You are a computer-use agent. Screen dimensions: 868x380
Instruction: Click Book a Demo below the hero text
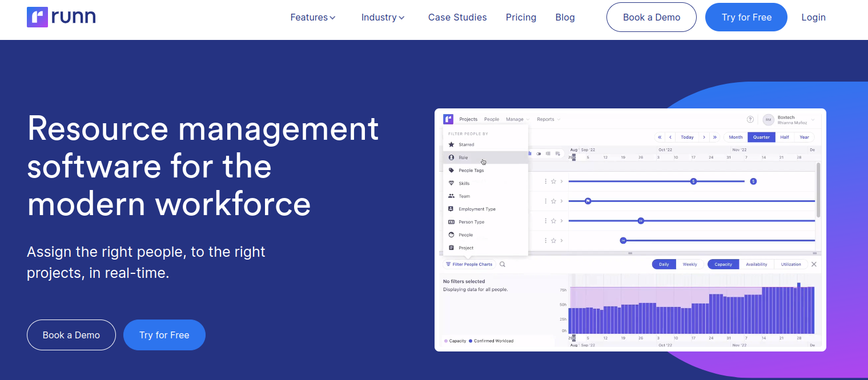71,335
